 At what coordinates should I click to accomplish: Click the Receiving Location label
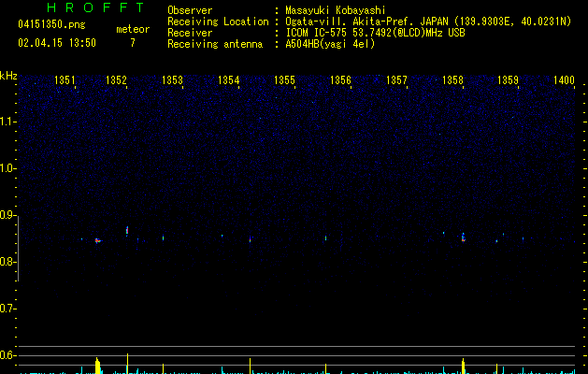(218, 22)
